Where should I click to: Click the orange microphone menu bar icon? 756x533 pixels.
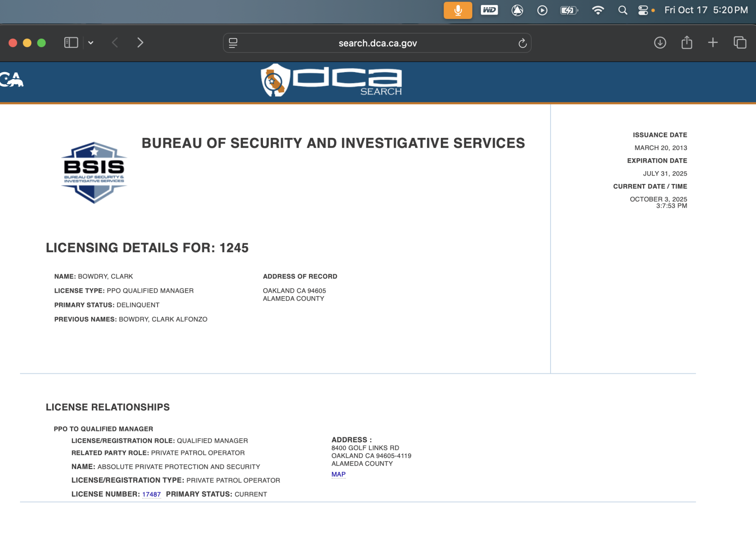coord(458,10)
